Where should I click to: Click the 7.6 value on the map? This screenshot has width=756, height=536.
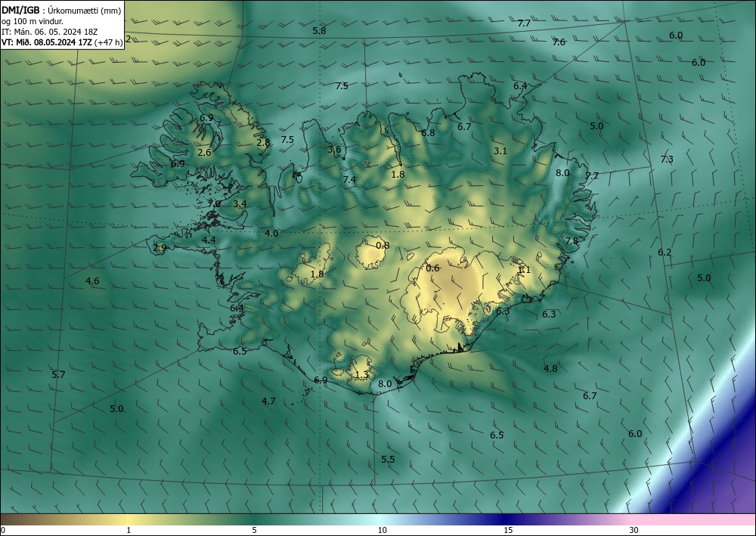point(559,42)
